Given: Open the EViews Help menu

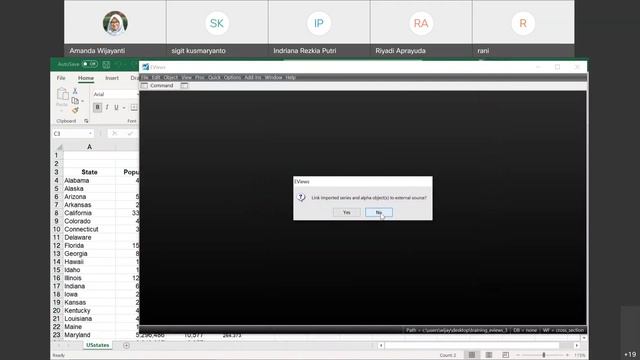Looking at the screenshot, I should click(x=290, y=77).
